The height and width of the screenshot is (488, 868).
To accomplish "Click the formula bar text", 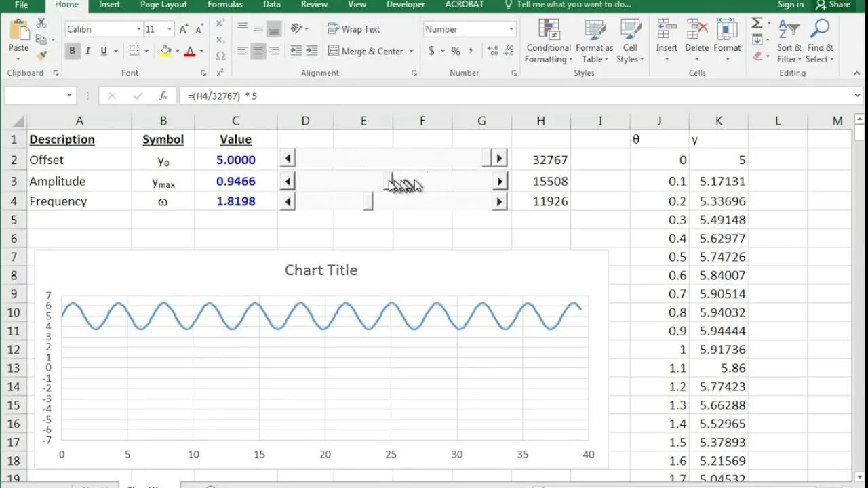I will [x=222, y=96].
